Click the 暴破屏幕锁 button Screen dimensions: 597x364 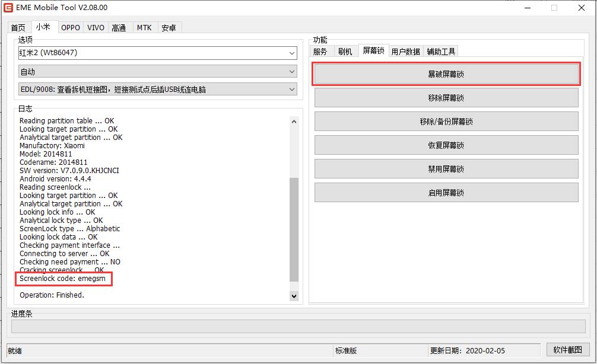[x=446, y=74]
